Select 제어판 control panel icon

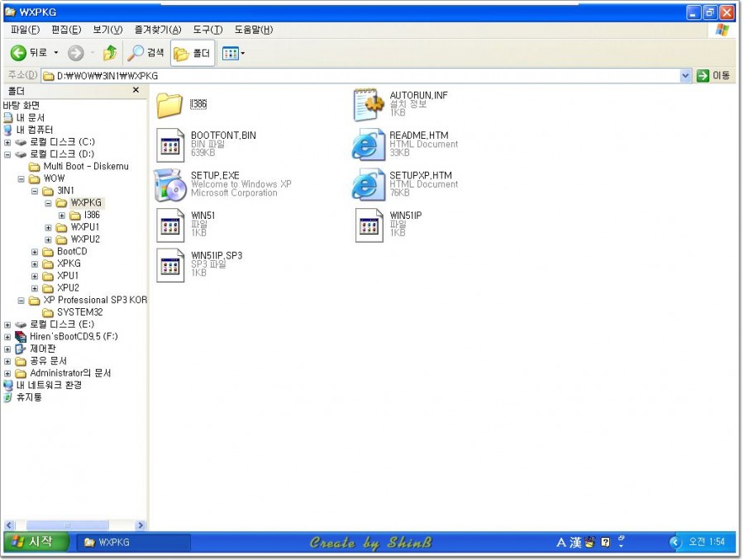pyautogui.click(x=21, y=349)
